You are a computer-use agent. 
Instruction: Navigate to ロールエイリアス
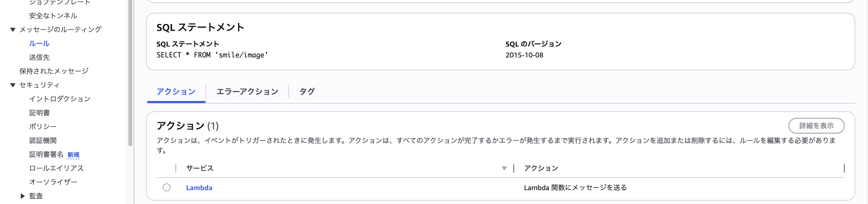pyautogui.click(x=56, y=168)
